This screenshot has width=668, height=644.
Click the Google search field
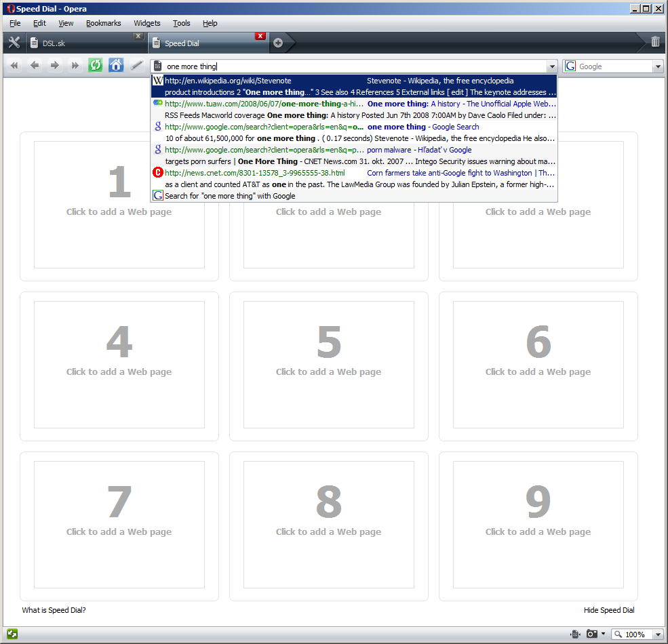(x=614, y=66)
